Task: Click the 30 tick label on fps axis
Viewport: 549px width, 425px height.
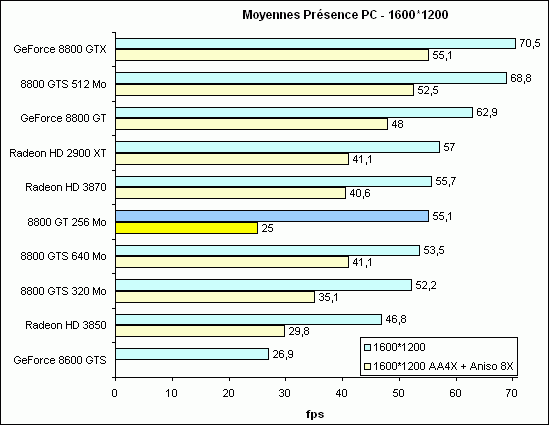Action: (x=285, y=393)
